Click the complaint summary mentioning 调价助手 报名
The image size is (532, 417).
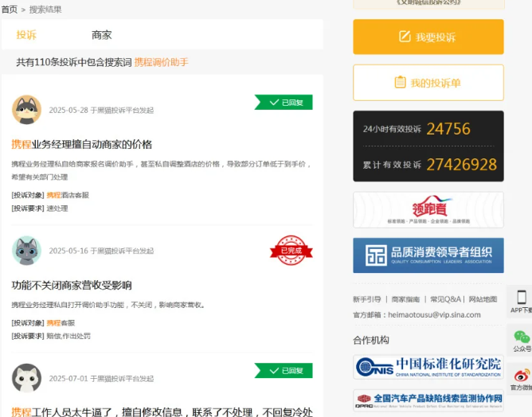pos(162,170)
